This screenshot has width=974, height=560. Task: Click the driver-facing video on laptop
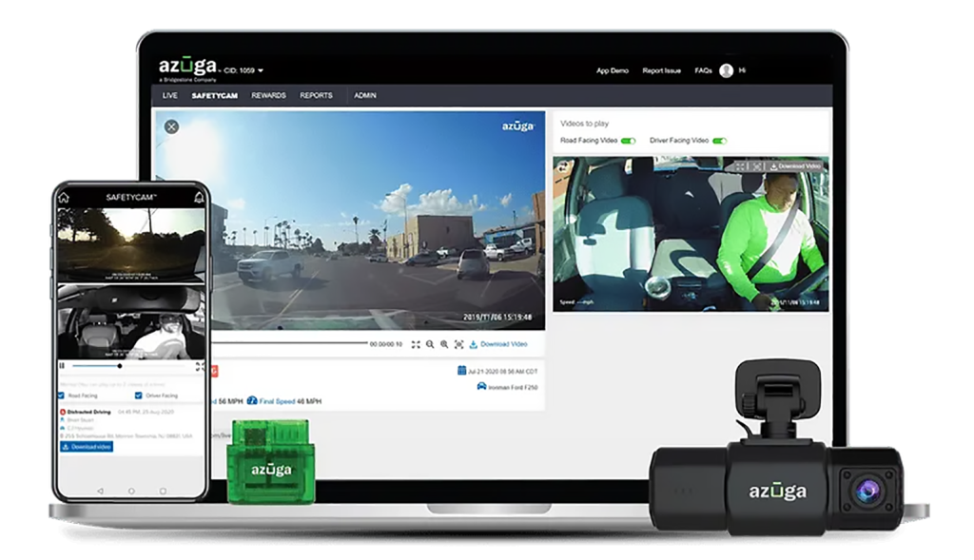pyautogui.click(x=691, y=234)
